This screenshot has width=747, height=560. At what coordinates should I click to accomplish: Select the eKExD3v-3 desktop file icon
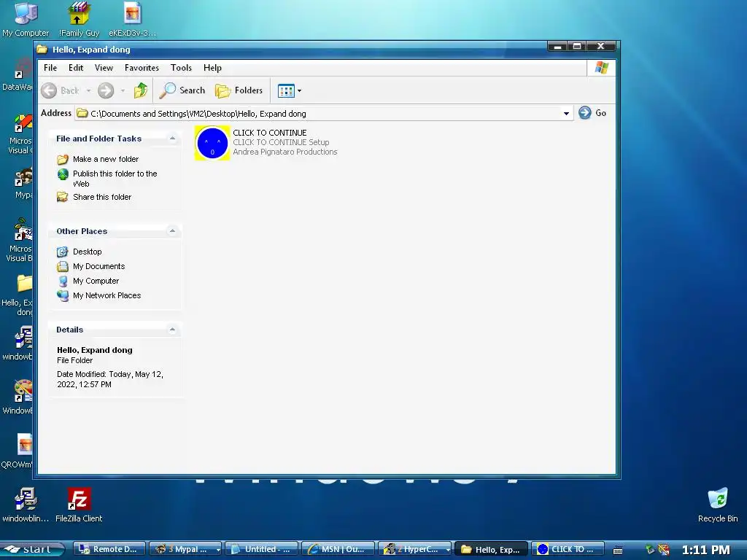pos(132,20)
